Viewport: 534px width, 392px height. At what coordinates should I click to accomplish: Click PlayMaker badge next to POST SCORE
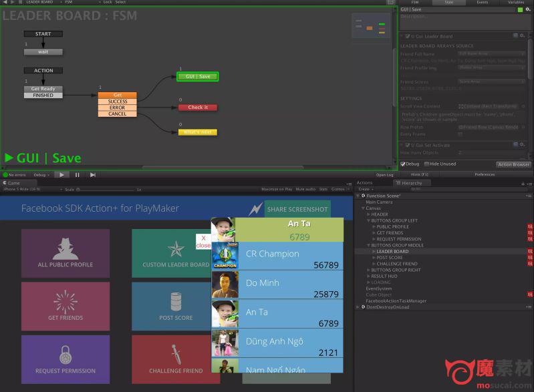(530, 257)
